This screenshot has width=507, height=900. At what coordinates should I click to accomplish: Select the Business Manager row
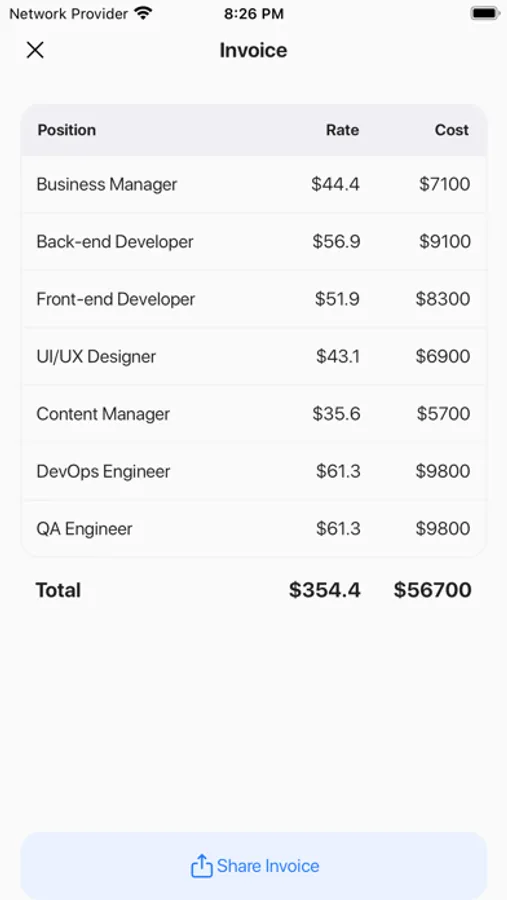click(254, 184)
